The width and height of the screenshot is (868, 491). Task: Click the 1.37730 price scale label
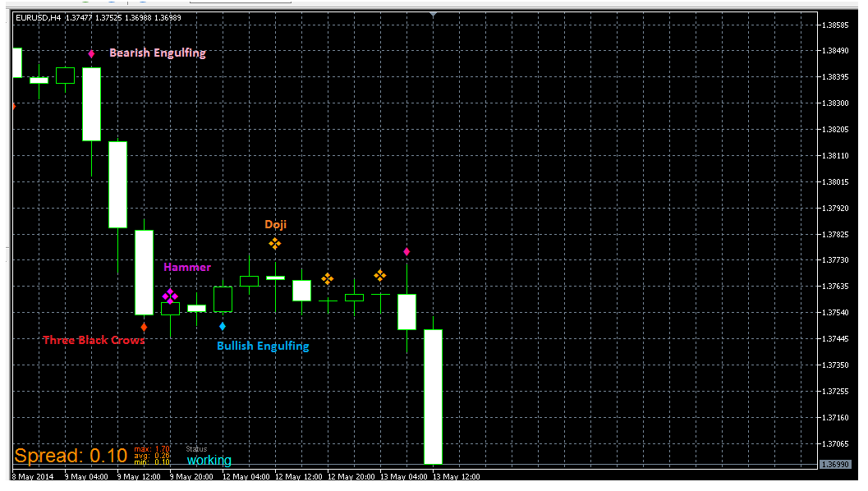click(835, 260)
